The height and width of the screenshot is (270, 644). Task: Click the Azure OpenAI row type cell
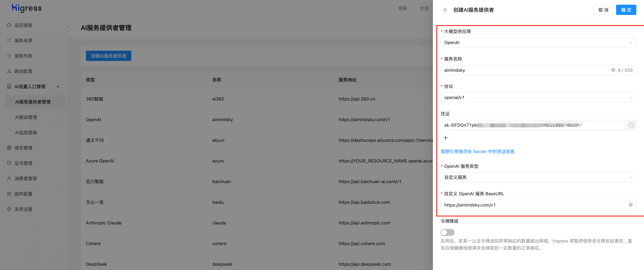[x=100, y=161]
